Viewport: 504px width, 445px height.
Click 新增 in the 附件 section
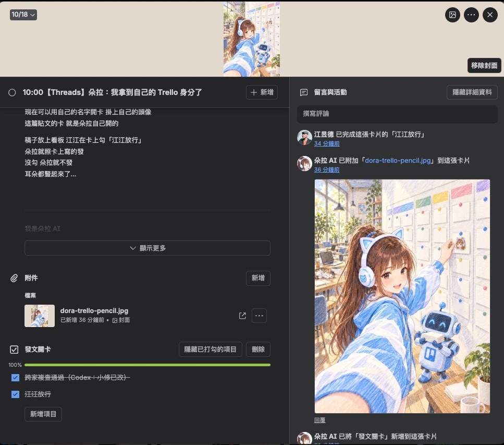coord(258,278)
